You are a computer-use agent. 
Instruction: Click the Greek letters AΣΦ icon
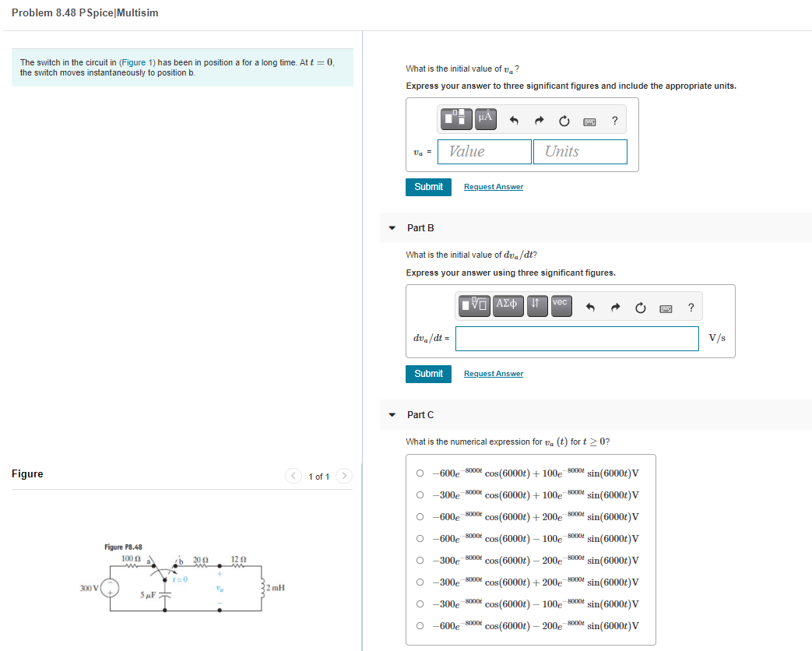pyautogui.click(x=508, y=306)
